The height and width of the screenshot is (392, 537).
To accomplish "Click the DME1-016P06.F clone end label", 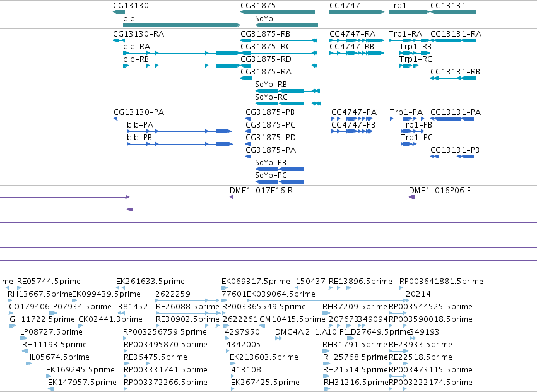I will [440, 191].
